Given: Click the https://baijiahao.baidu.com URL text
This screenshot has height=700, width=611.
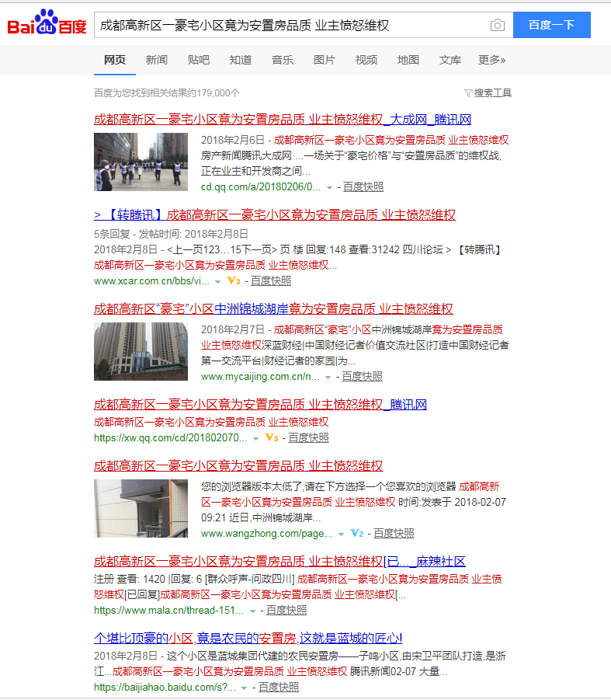Looking at the screenshot, I should [x=165, y=687].
